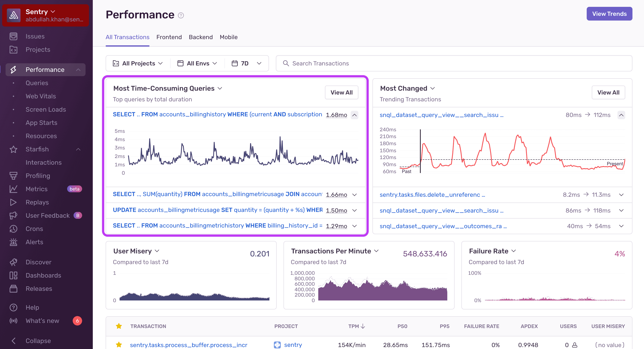The height and width of the screenshot is (349, 644).
Task: Click the Alerts bell icon
Action: 14,242
